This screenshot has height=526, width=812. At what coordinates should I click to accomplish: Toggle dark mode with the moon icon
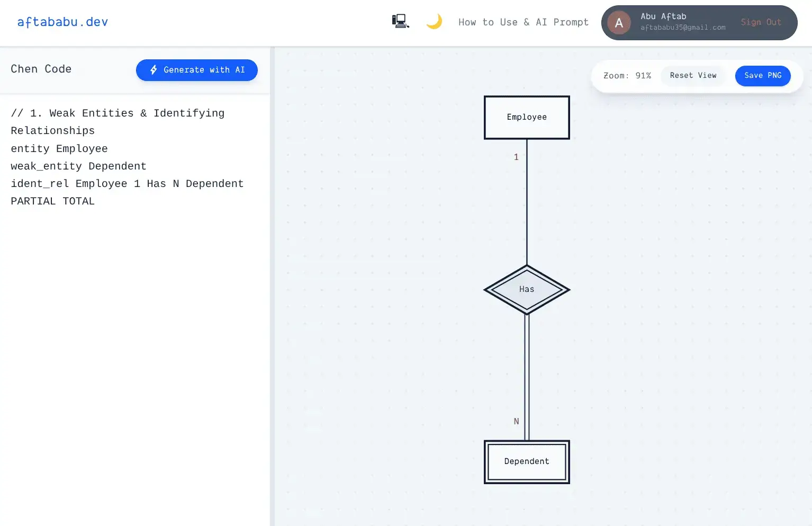[434, 22]
